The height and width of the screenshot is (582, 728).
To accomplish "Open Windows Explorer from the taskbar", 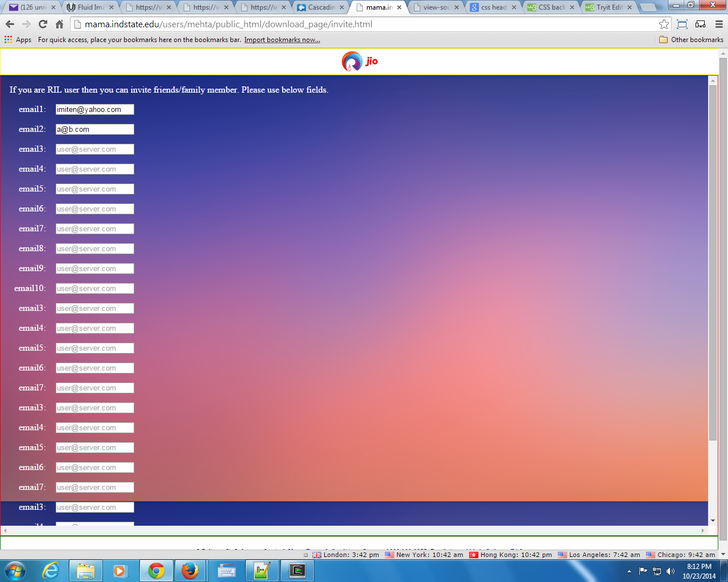I will click(x=86, y=571).
